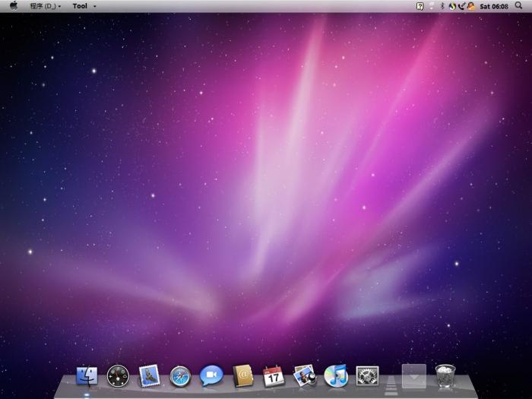This screenshot has width=532, height=399.
Task: Click the Bluetooth status icon
Action: click(442, 6)
